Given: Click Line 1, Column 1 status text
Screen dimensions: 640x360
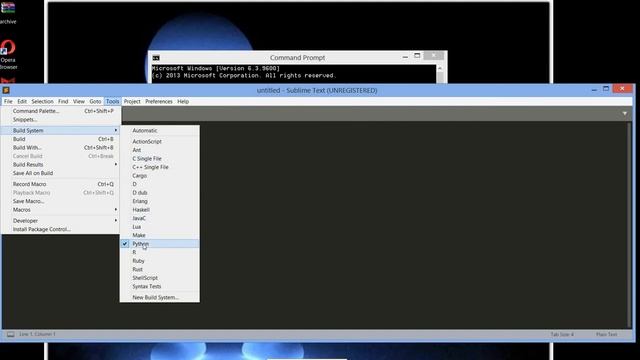Looking at the screenshot, I should (37, 334).
